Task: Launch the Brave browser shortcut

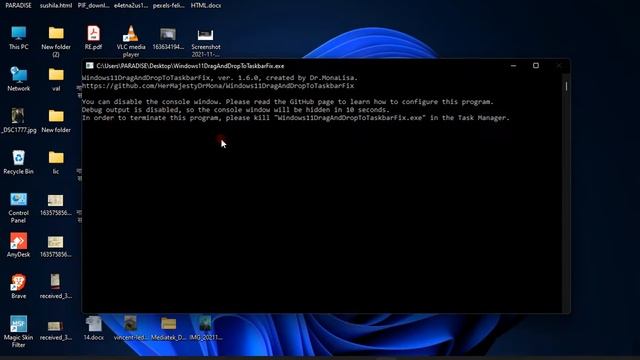Action: click(18, 287)
